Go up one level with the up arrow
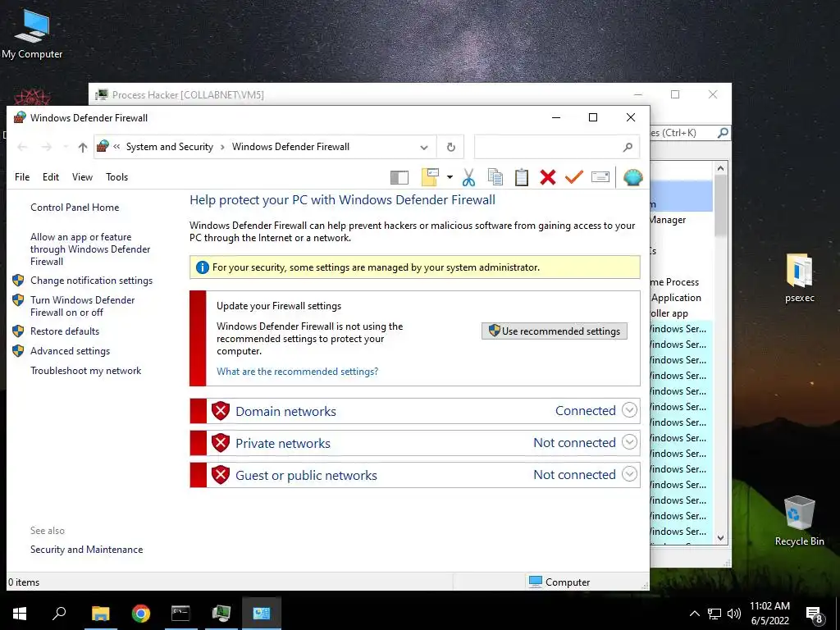The height and width of the screenshot is (630, 840). pos(83,148)
